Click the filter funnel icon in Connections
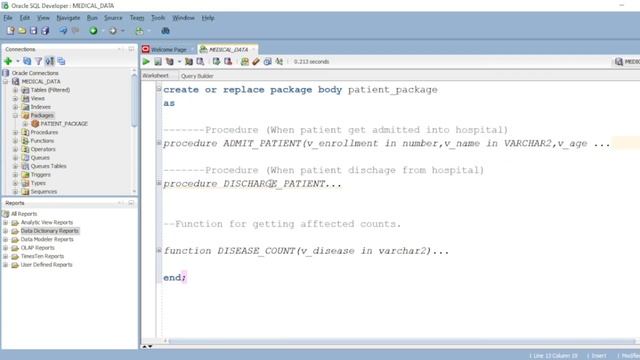Screen dimensions: 640x360 coord(38,61)
